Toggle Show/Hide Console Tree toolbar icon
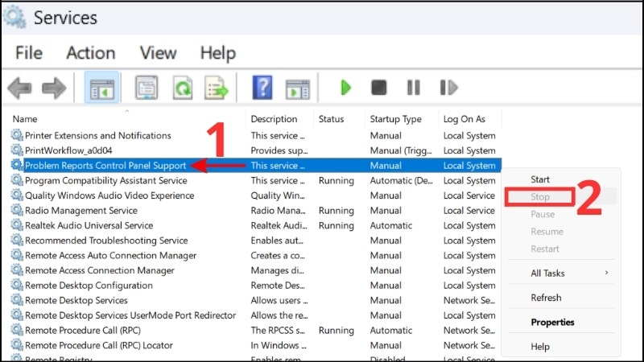644x362 pixels. point(101,88)
